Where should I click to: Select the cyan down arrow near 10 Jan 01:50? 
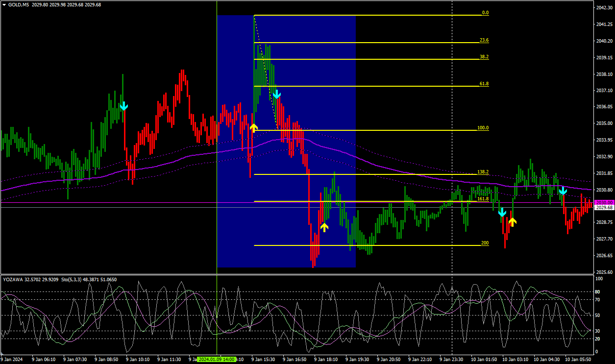[x=502, y=213]
